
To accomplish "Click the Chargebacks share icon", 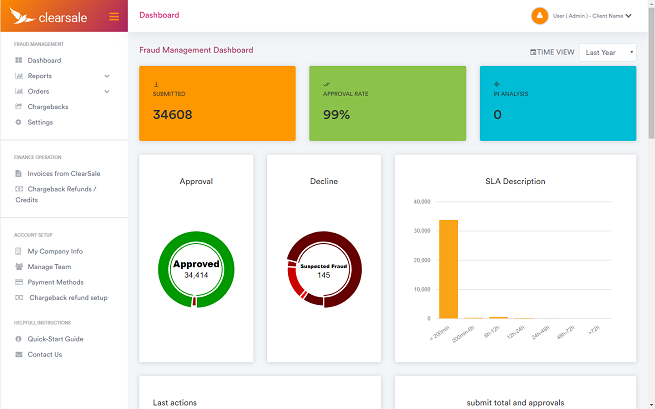I will point(18,107).
